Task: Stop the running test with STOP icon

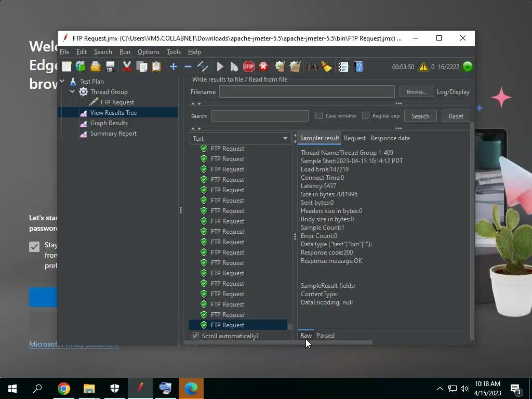Action: tap(249, 66)
